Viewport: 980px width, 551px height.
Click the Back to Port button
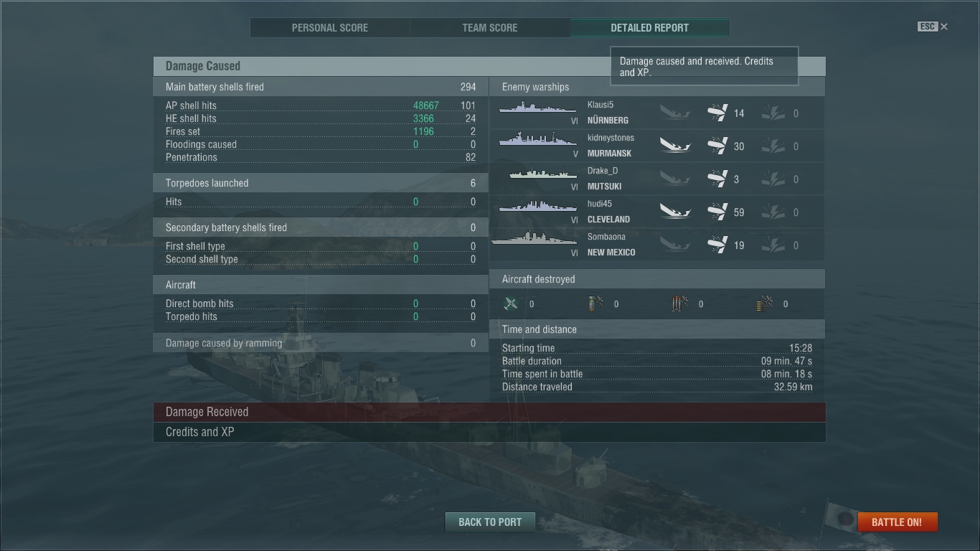pyautogui.click(x=490, y=522)
